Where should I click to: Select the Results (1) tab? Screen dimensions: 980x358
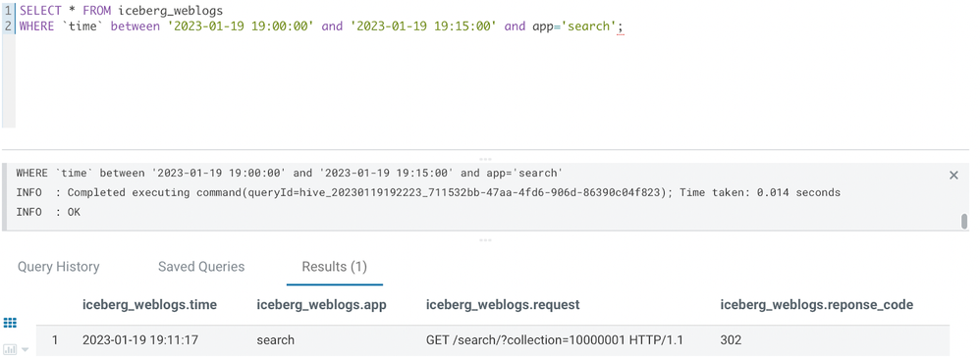(x=335, y=267)
